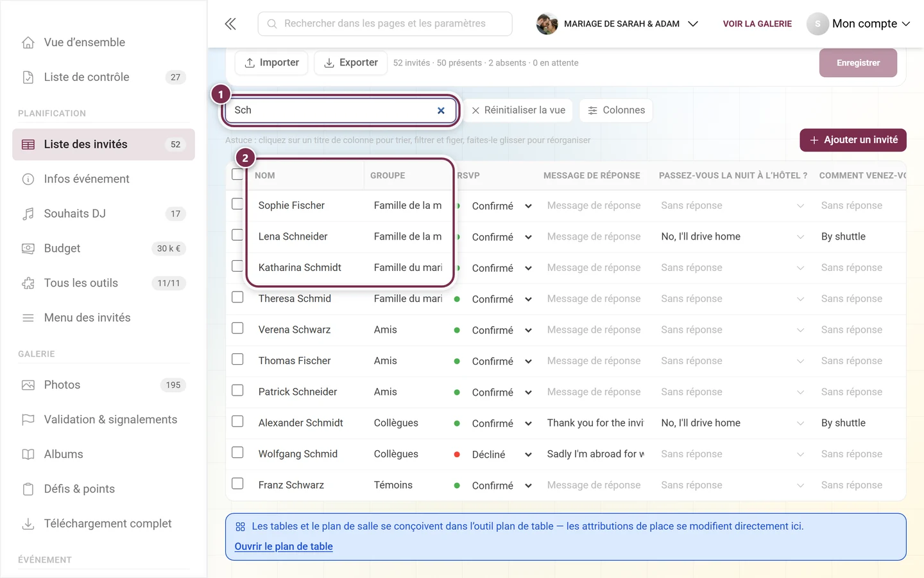The image size is (924, 578).
Task: Click the Téléchargement complet download icon
Action: (28, 524)
